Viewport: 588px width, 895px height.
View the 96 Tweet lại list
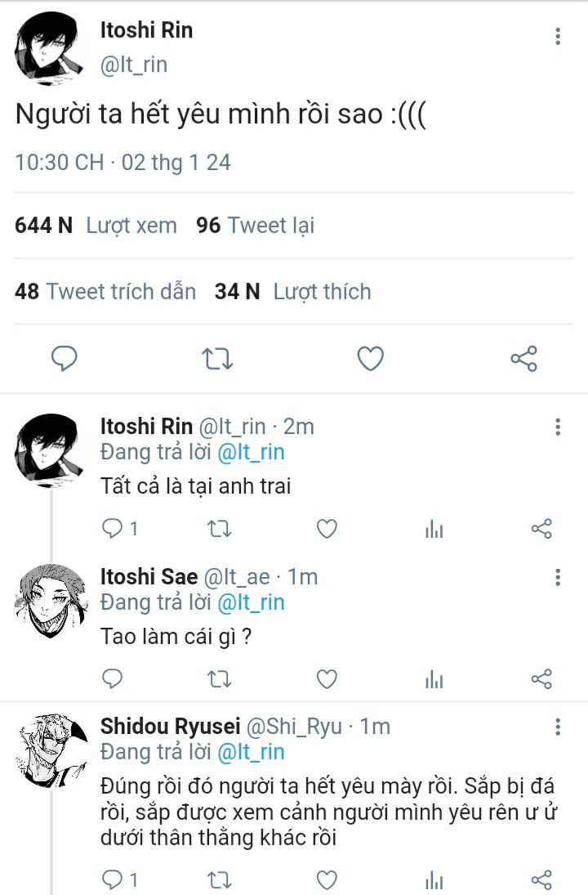pyautogui.click(x=255, y=226)
